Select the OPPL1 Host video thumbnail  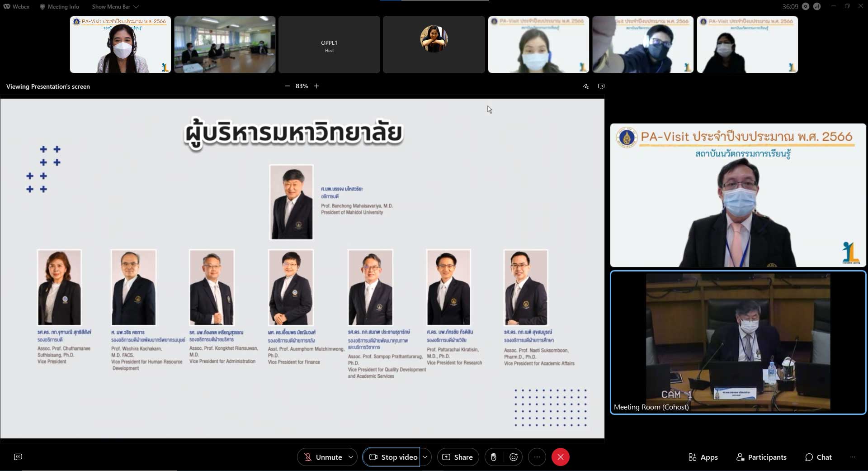click(x=329, y=45)
